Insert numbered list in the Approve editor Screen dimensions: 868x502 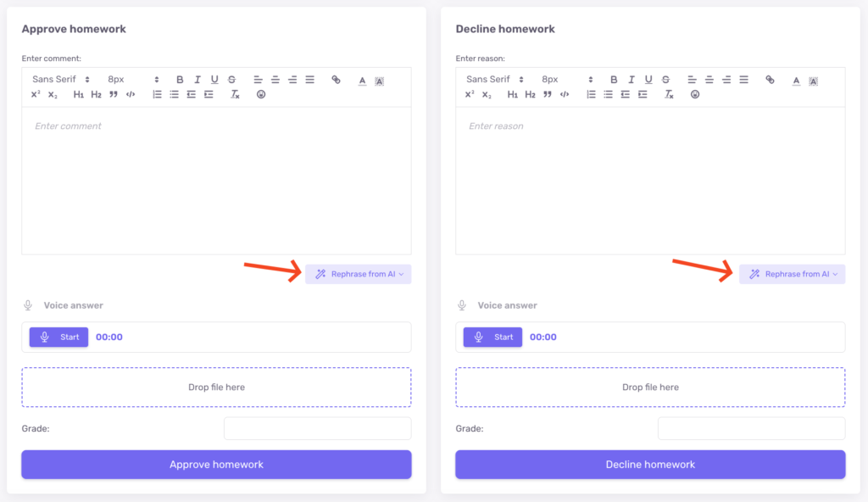(x=157, y=94)
